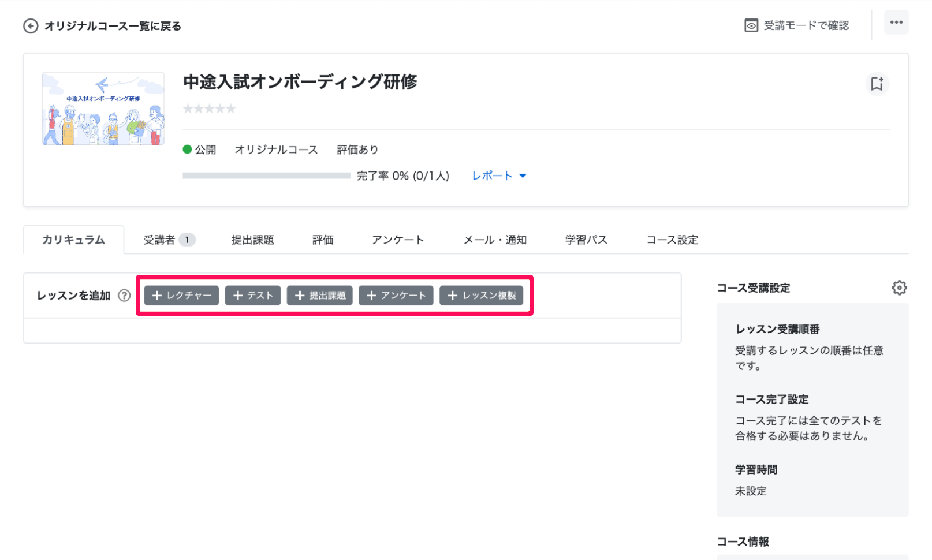The width and height of the screenshot is (932, 560).
Task: Add a 提出課題 lesson button
Action: pyautogui.click(x=320, y=296)
